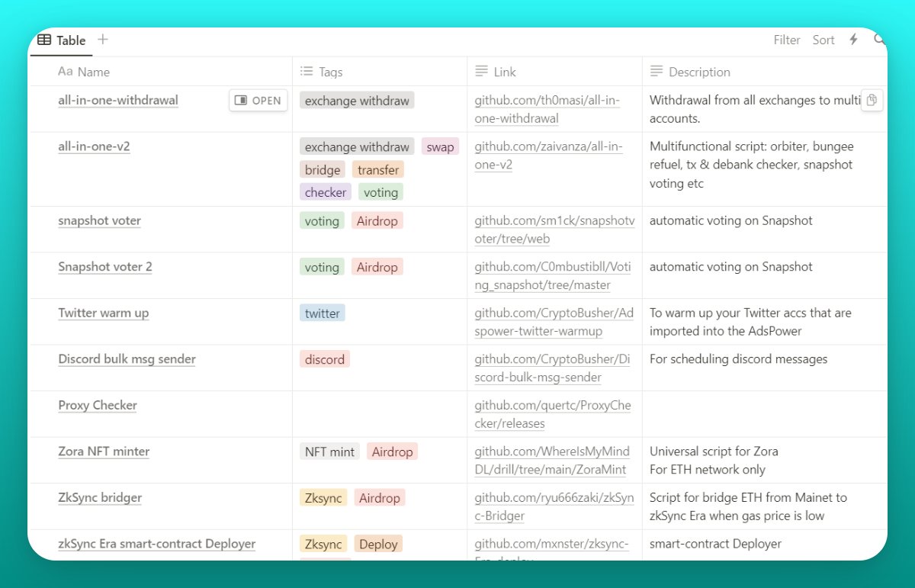The width and height of the screenshot is (915, 588).
Task: Open the ZkSync bridger page
Action: 100,497
